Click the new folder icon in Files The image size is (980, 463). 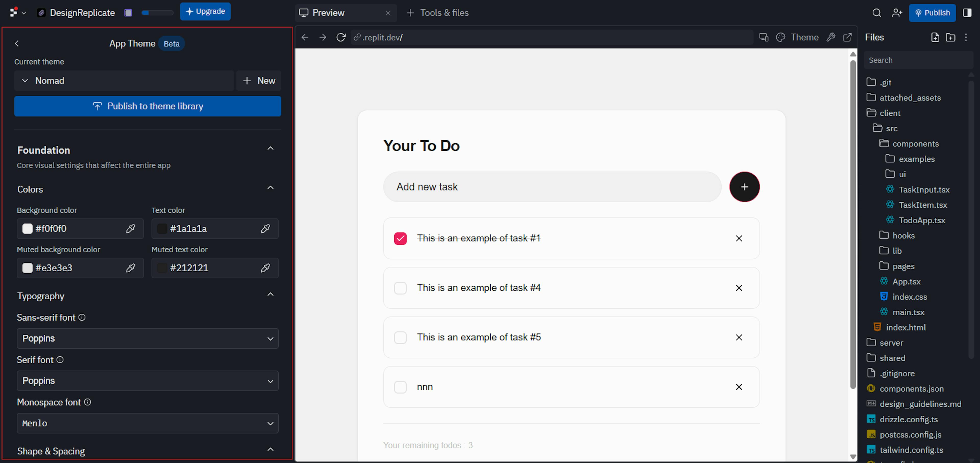pyautogui.click(x=950, y=37)
